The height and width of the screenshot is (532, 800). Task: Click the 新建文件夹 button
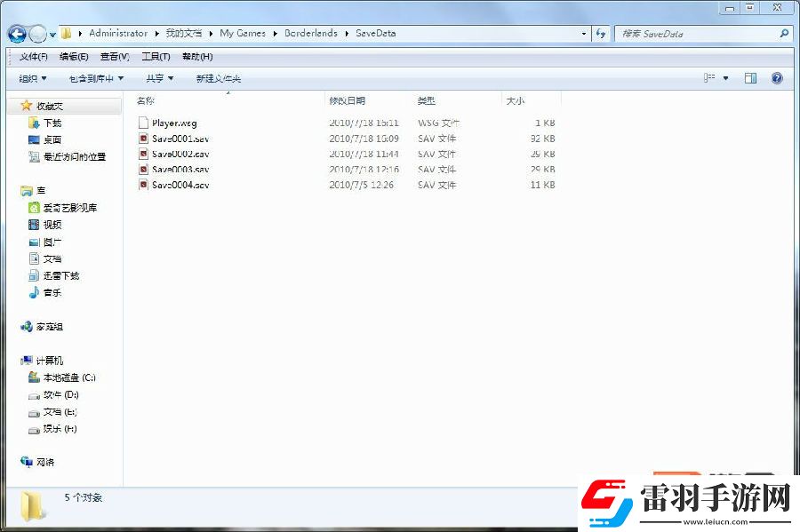point(218,78)
